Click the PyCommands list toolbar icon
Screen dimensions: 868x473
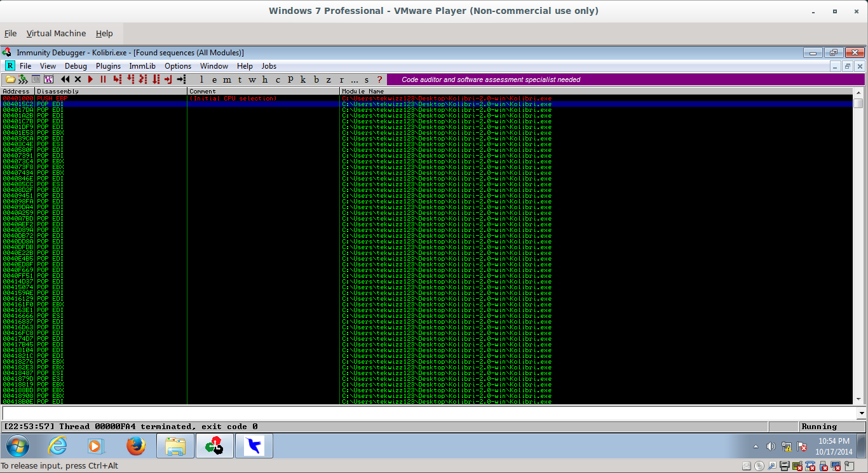36,79
